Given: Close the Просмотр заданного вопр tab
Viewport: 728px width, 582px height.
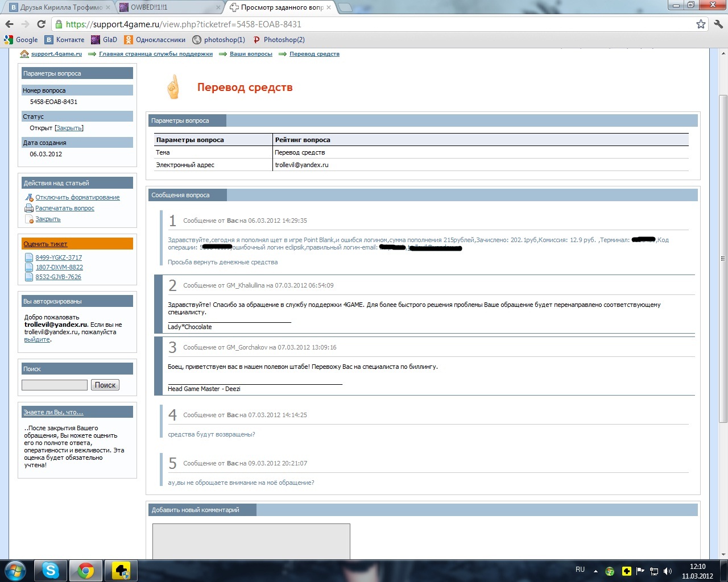Looking at the screenshot, I should [x=329, y=7].
